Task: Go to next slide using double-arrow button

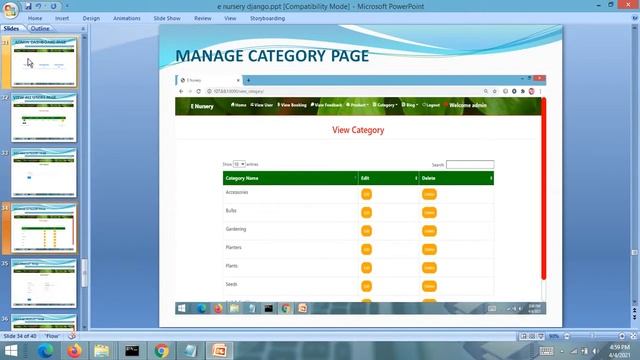Action: [635, 318]
